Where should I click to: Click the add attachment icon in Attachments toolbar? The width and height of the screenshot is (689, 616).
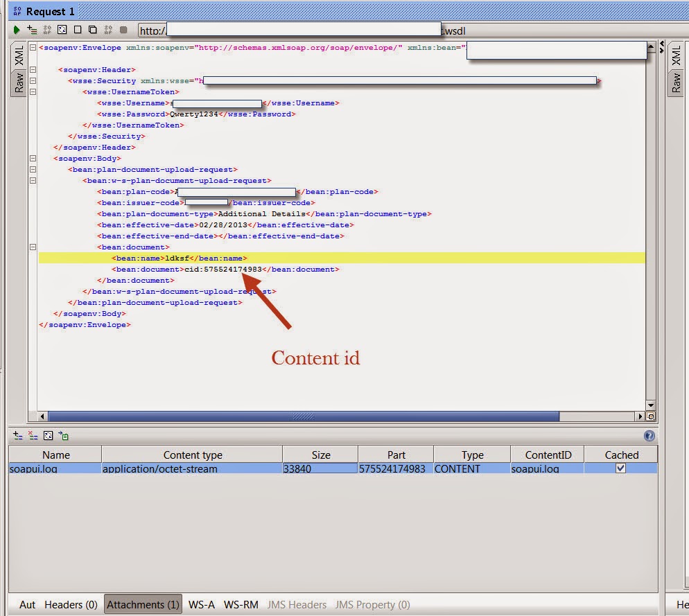[17, 435]
